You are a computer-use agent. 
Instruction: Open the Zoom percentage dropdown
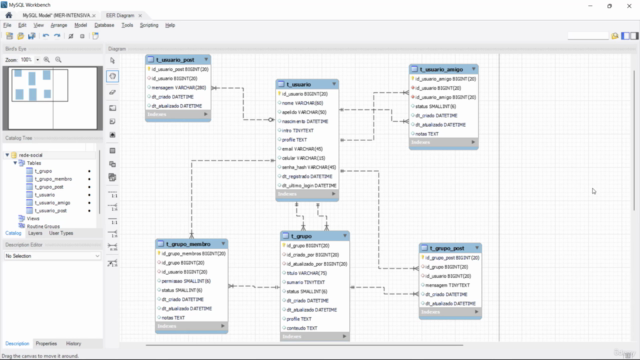pyautogui.click(x=38, y=60)
